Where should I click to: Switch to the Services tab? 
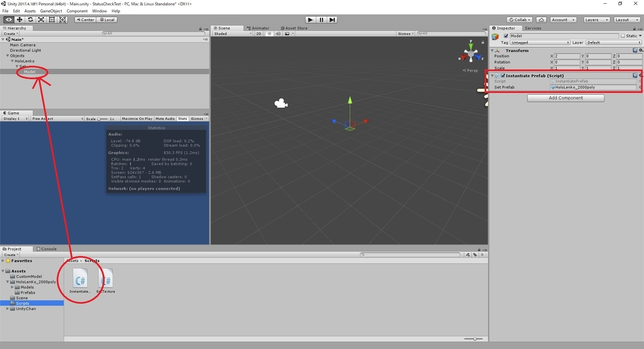(533, 28)
